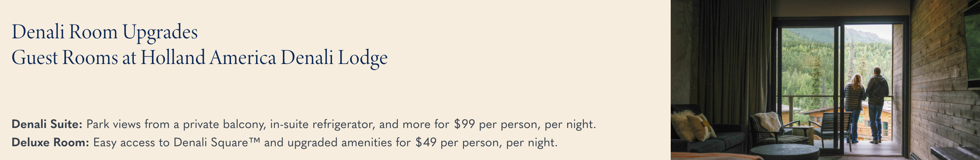
Task: Click the "Guest Rooms at Holland America Denali Lodge" subheading
Action: (x=199, y=58)
